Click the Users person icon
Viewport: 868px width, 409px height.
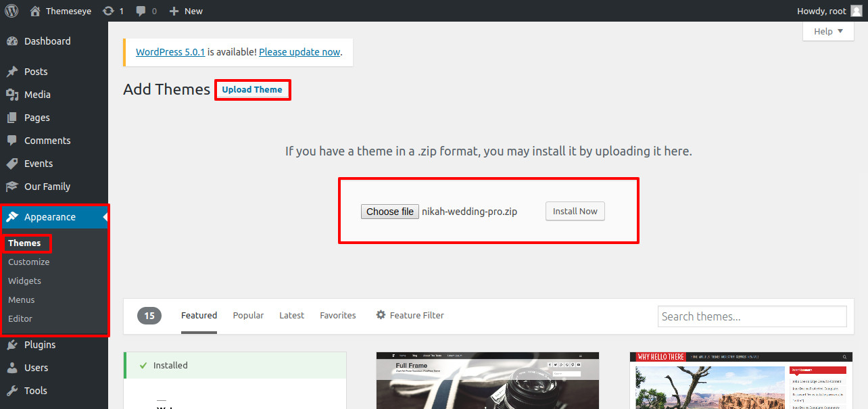point(12,368)
